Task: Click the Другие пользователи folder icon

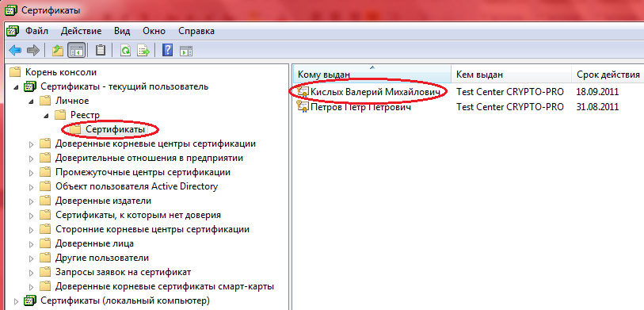Action: click(x=45, y=258)
